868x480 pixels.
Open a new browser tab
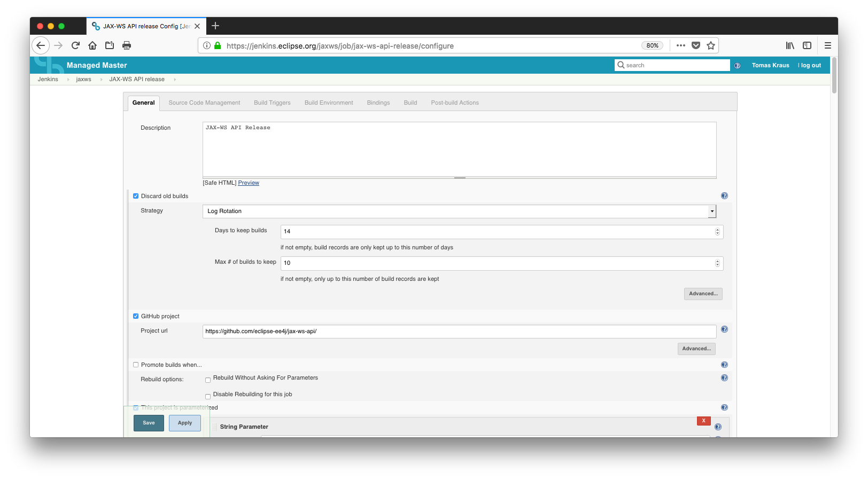coord(215,26)
